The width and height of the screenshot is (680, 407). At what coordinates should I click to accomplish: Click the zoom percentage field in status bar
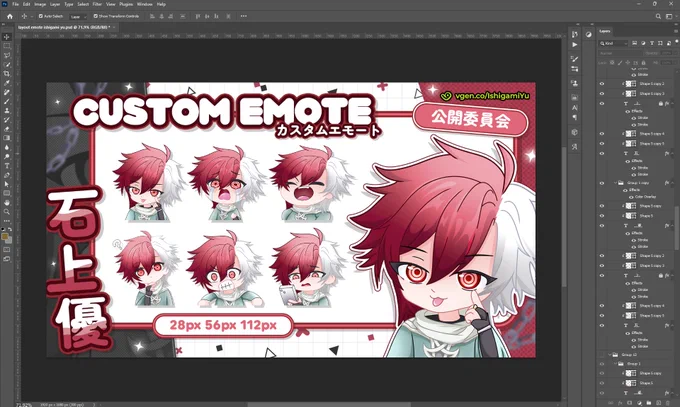click(24, 405)
